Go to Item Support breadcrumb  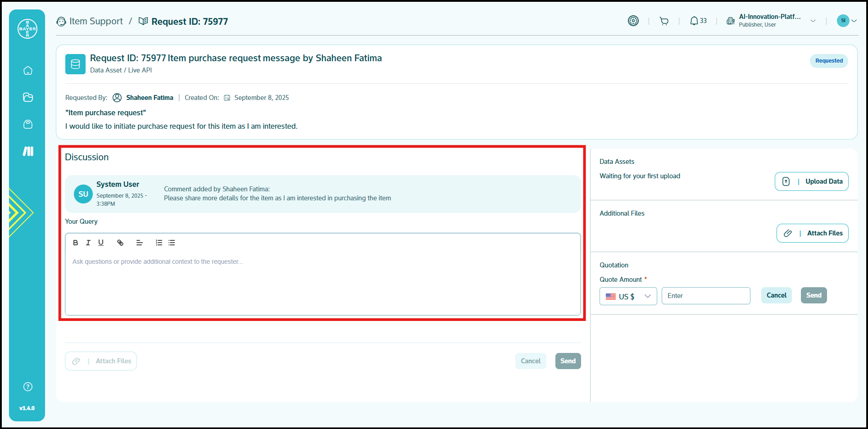click(x=95, y=21)
